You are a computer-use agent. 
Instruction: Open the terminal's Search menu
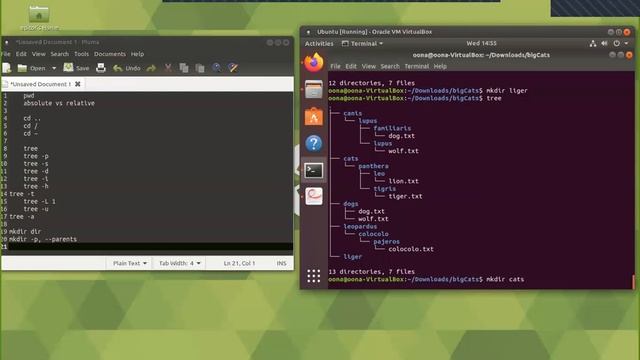390,66
